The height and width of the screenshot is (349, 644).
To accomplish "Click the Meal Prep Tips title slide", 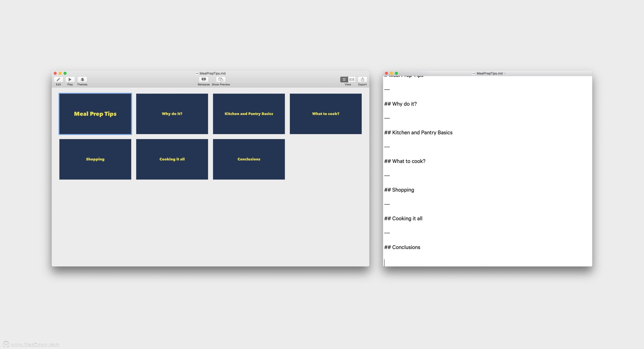I will [x=95, y=113].
